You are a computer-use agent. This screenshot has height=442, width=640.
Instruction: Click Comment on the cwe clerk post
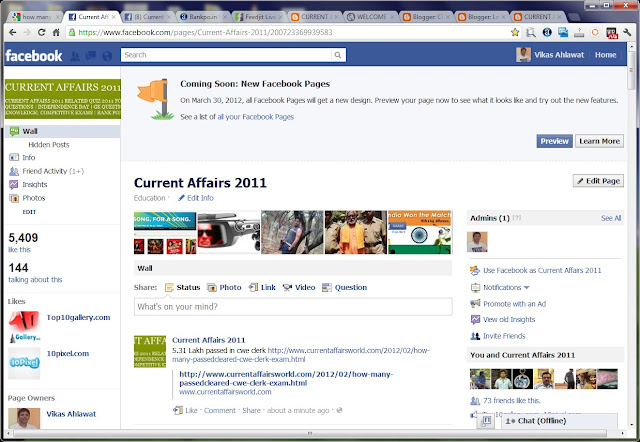220,411
